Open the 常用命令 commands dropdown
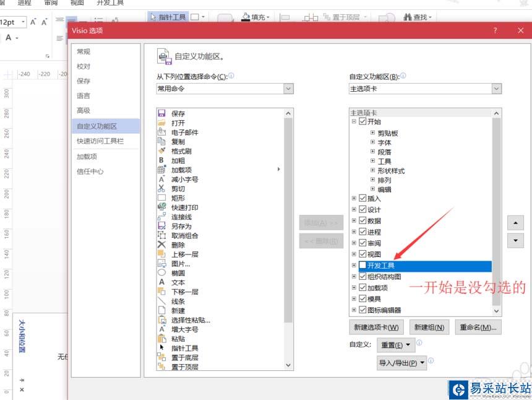The width and height of the screenshot is (532, 400). click(x=288, y=89)
